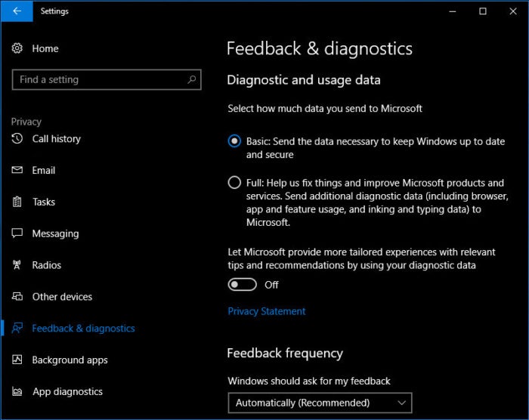Select the Full diagnostic data option

[234, 183]
